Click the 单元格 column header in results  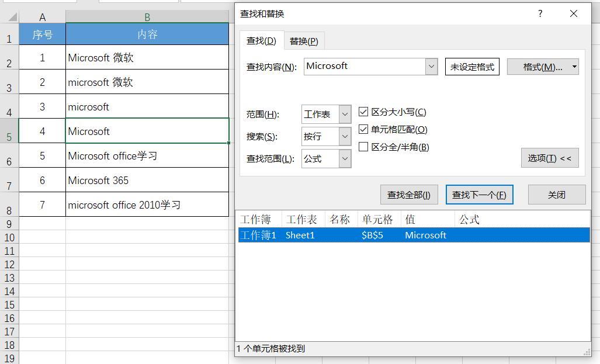(379, 219)
